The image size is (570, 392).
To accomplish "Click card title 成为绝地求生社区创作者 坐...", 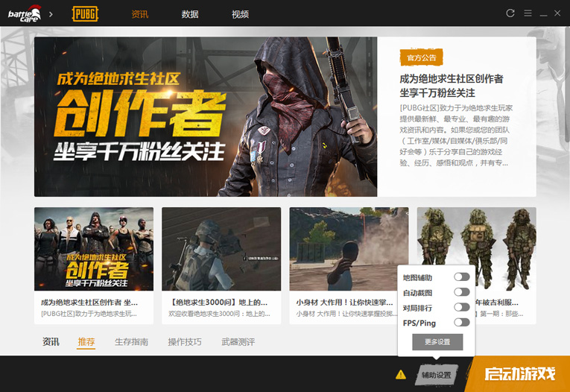I will (89, 302).
